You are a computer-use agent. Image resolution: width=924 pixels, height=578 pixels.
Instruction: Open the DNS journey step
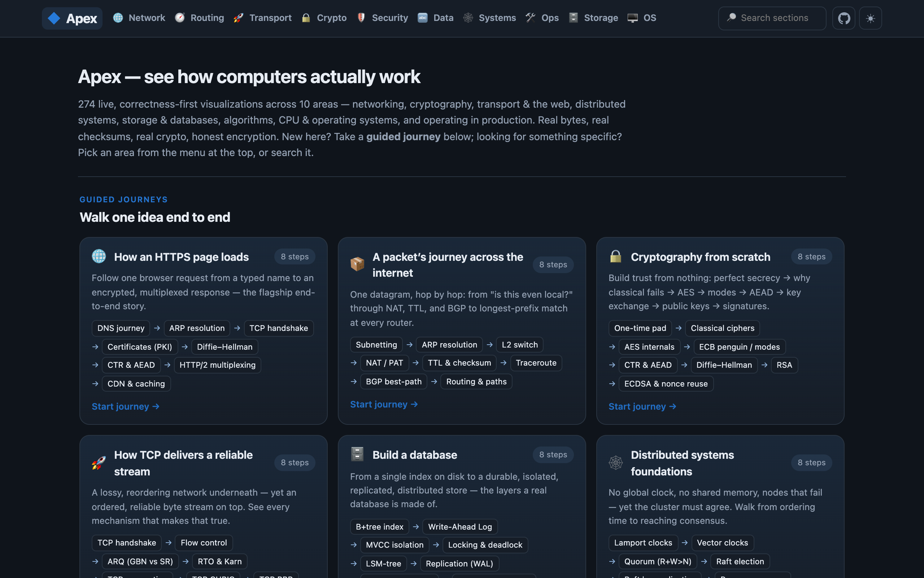pos(121,328)
